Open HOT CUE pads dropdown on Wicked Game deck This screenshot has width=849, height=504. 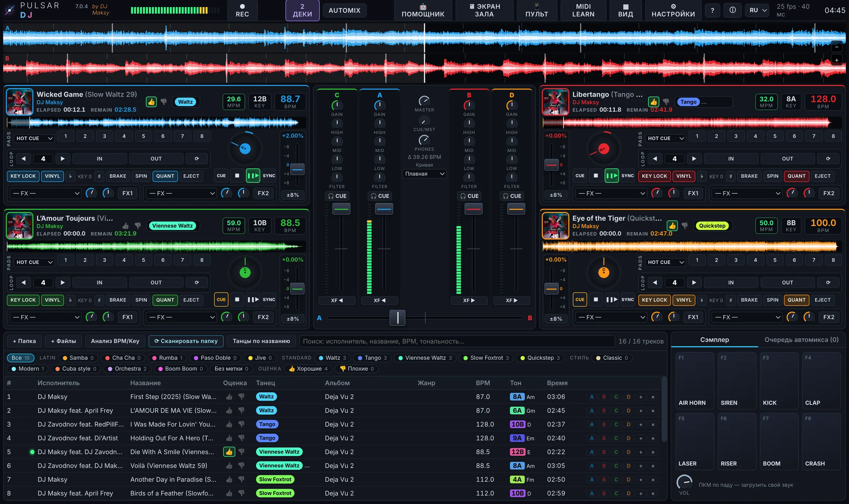34,138
